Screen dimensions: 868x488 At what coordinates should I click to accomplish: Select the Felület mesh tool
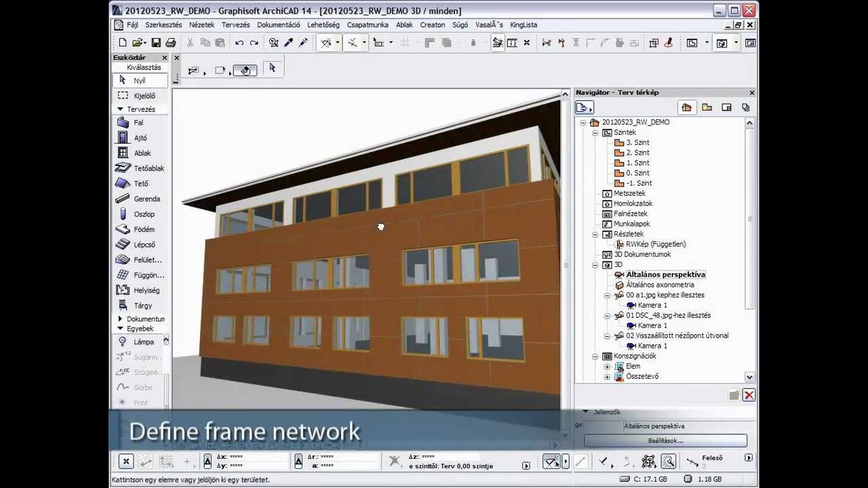[x=140, y=260]
